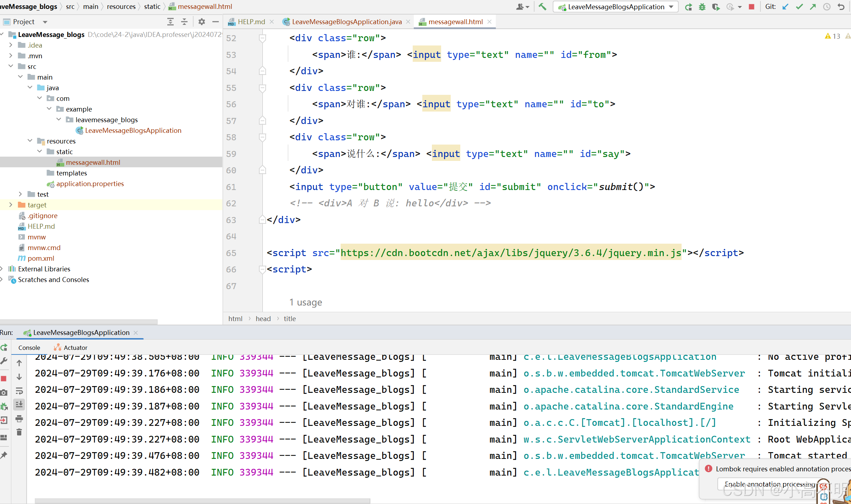The width and height of the screenshot is (851, 504).
Task: Open the Project view dropdown arrow
Action: (x=45, y=22)
